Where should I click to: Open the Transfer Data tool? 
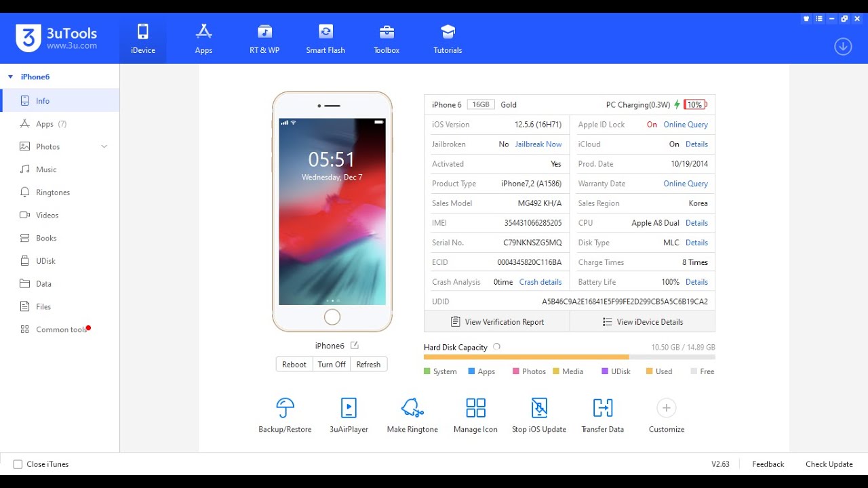point(602,415)
